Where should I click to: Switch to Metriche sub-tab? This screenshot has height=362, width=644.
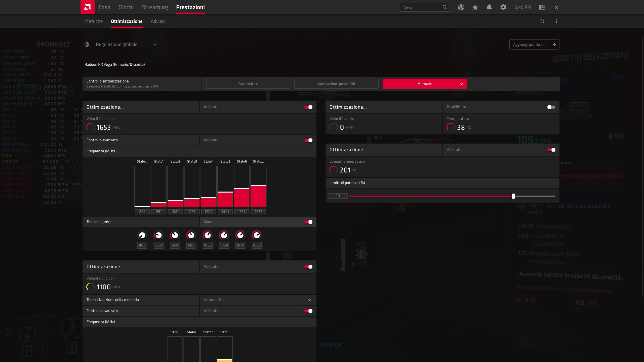94,21
